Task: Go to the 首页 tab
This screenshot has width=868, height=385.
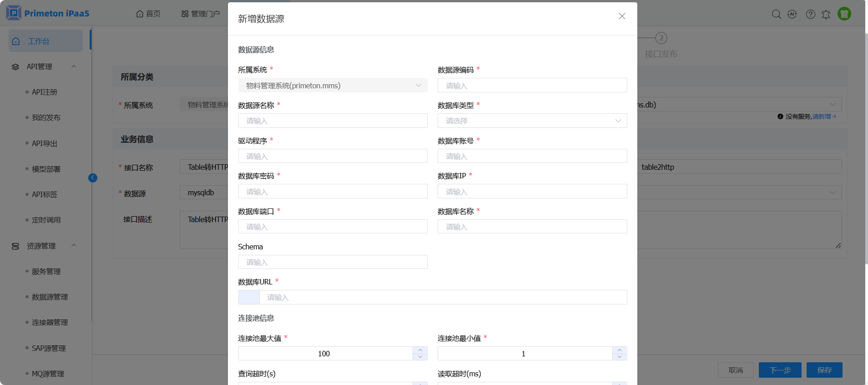Action: [148, 14]
